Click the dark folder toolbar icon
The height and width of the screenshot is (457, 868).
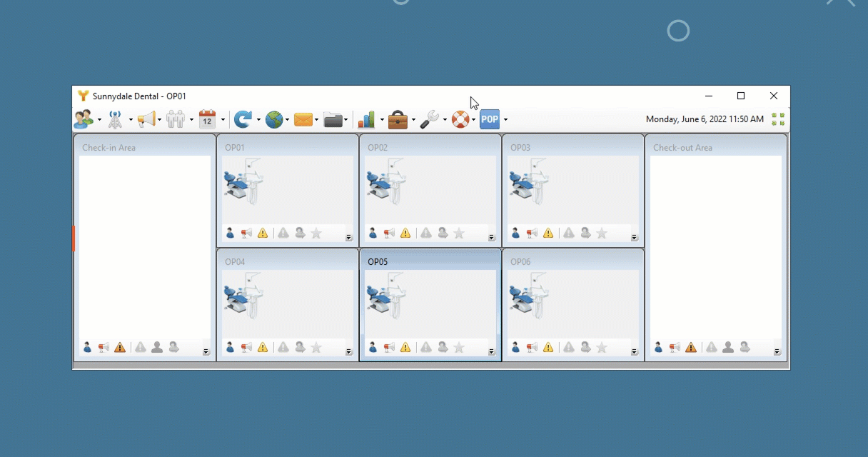(333, 119)
